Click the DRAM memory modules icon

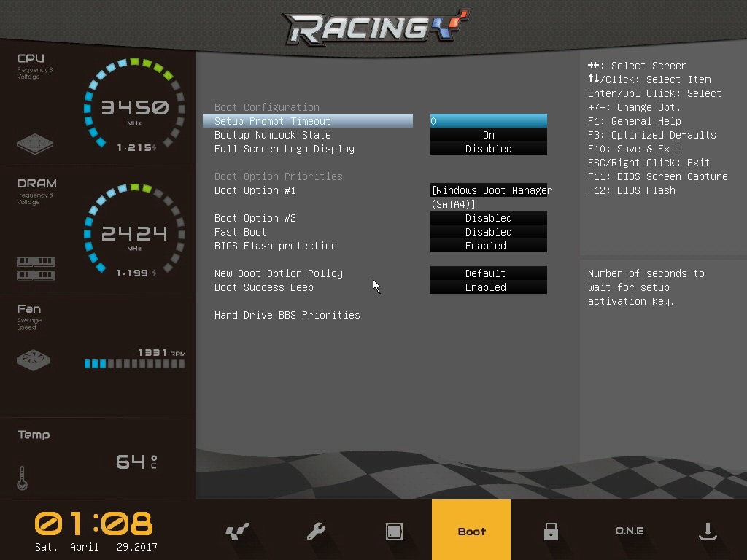36,268
